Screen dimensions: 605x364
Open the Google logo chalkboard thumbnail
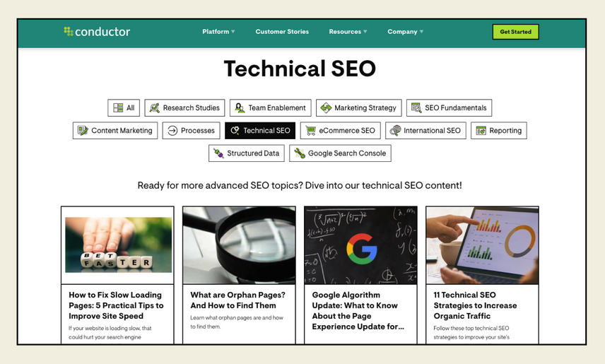pyautogui.click(x=360, y=245)
